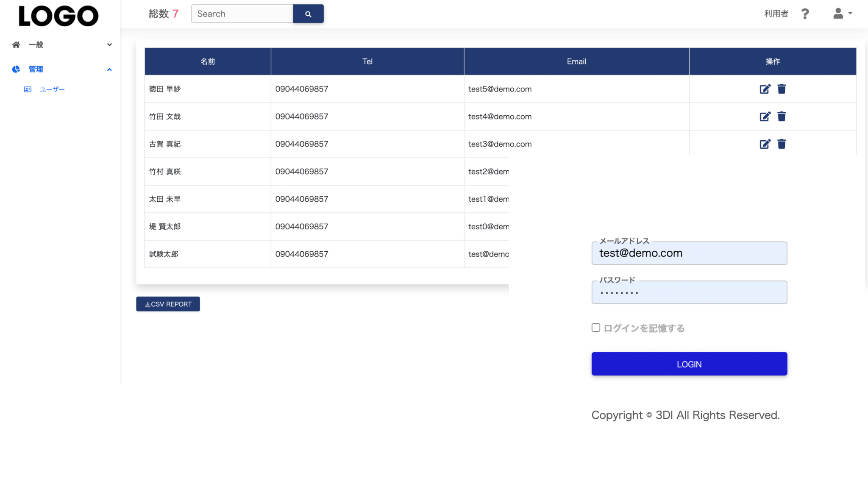The width and height of the screenshot is (868, 478).
Task: Select ユーザー in the sidebar menu
Action: tap(52, 89)
